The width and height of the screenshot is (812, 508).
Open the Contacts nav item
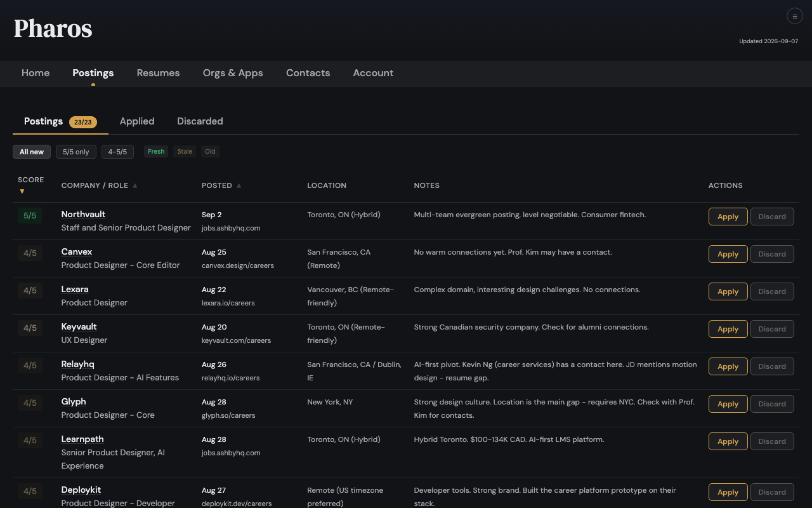[308, 73]
